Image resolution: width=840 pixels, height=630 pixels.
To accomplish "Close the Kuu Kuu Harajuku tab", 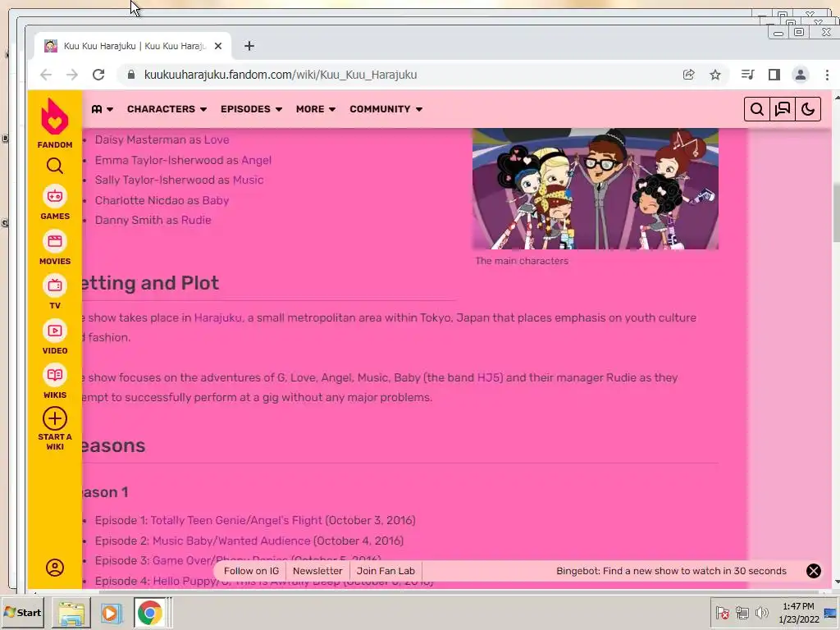I will click(x=218, y=46).
